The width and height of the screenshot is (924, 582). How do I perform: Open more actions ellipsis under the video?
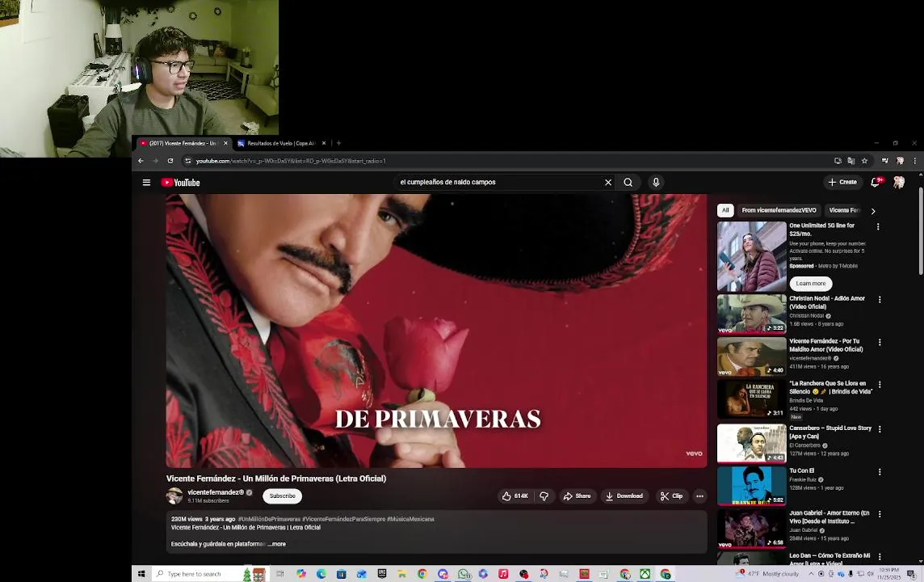tap(700, 496)
